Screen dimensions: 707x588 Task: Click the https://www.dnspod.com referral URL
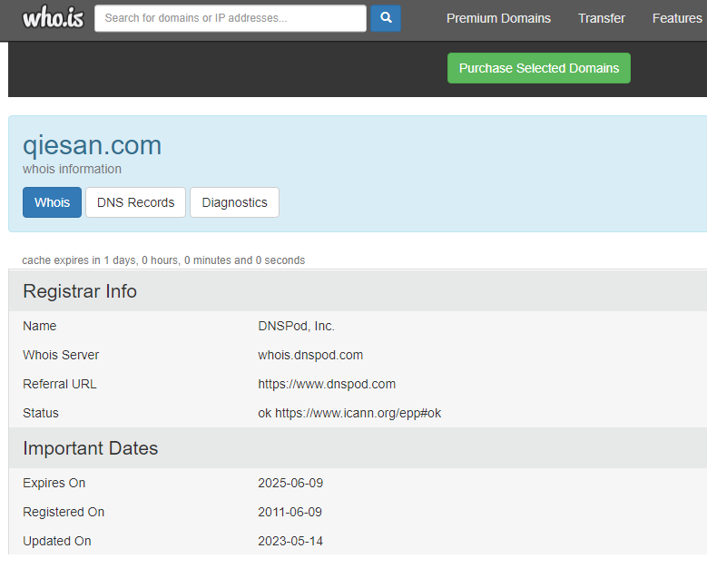(327, 384)
